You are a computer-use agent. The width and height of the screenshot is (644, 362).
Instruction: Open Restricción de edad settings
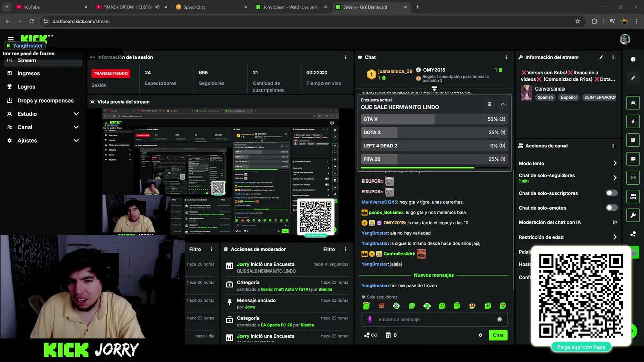(568, 237)
